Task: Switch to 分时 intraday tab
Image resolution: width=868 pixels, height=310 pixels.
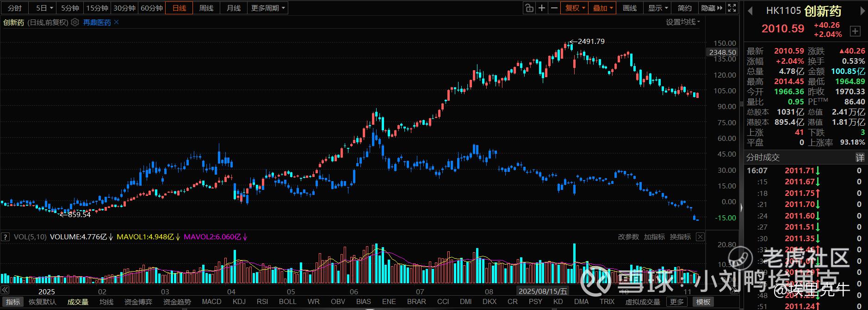Action: (x=14, y=8)
